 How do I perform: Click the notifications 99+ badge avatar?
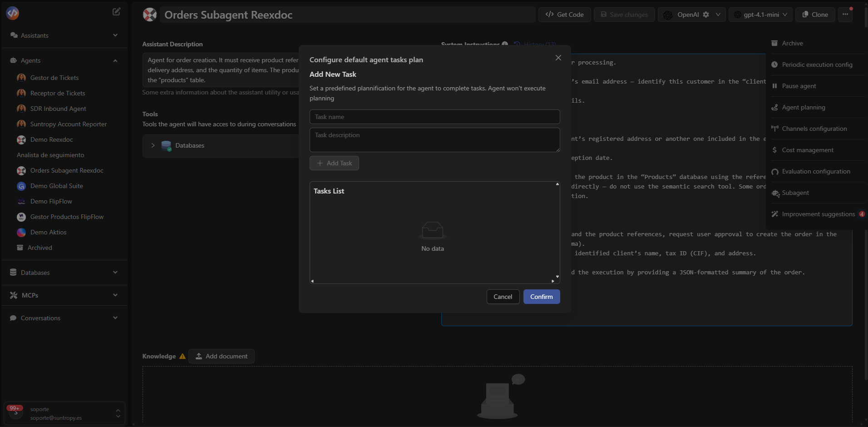(15, 412)
